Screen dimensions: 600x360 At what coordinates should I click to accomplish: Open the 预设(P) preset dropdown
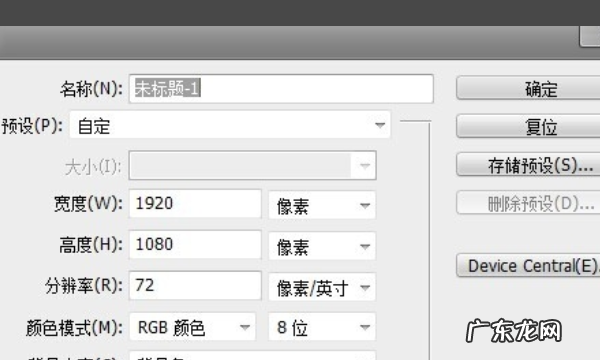point(230,125)
